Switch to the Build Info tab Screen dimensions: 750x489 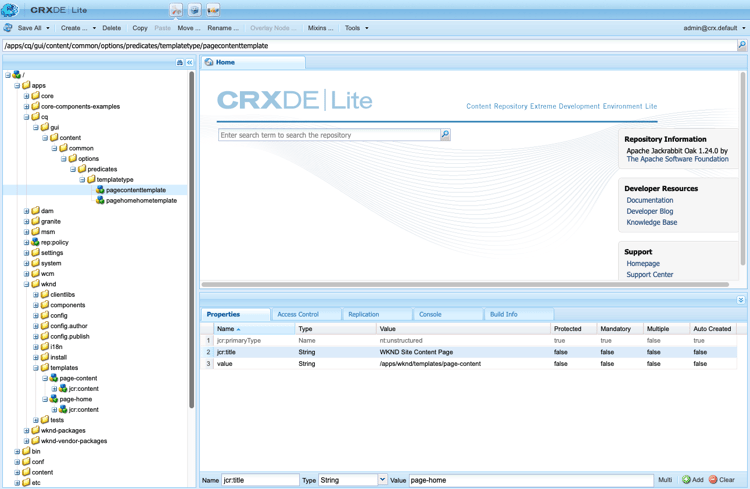(x=519, y=314)
